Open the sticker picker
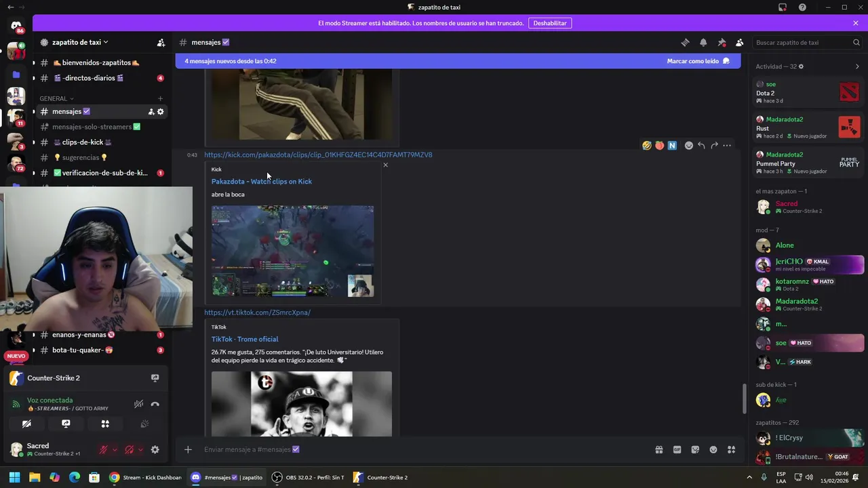Image resolution: width=868 pixels, height=488 pixels. (695, 449)
